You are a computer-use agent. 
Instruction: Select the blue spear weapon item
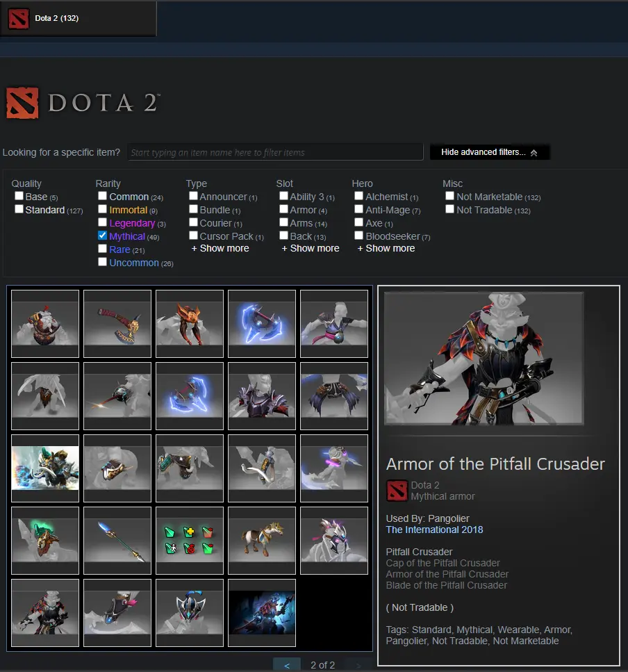pos(117,540)
